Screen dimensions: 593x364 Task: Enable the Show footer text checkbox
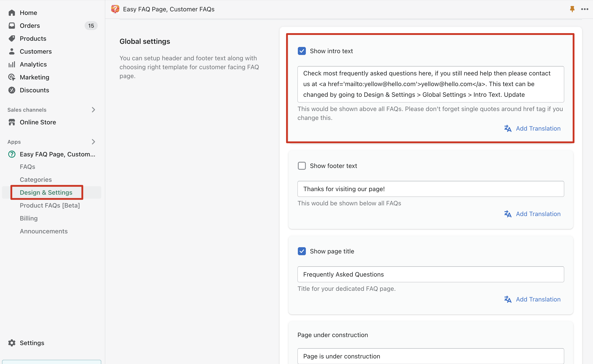302,166
